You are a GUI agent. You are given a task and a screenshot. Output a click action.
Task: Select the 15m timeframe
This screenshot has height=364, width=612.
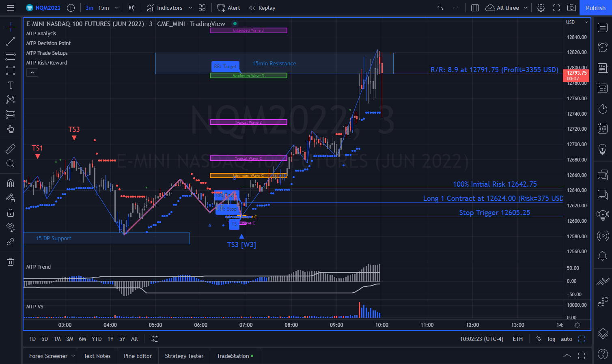point(103,8)
